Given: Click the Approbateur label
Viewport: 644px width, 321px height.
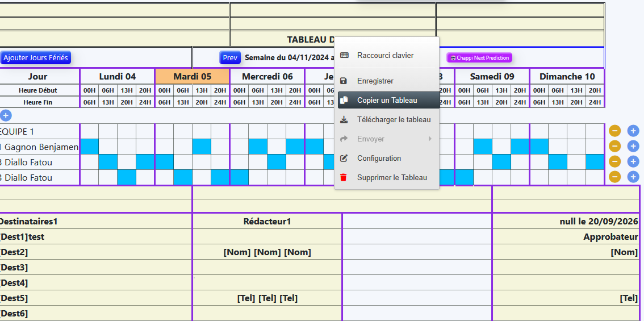Looking at the screenshot, I should [x=610, y=237].
